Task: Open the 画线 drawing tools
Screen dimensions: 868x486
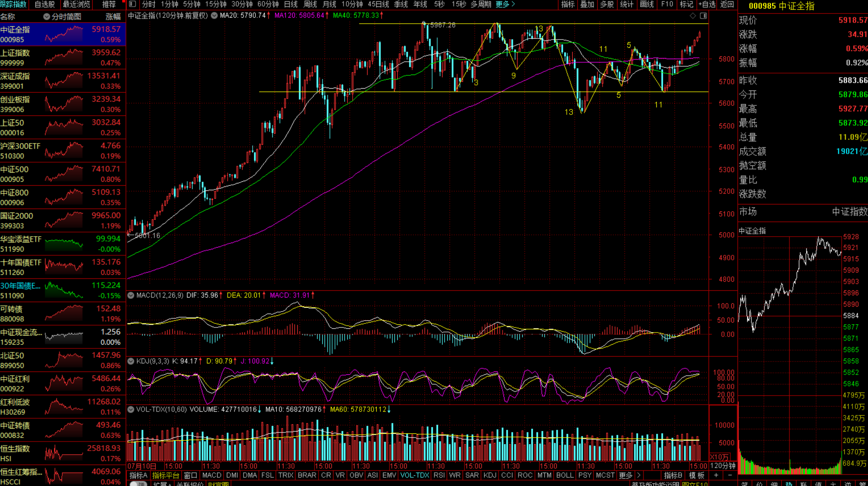Action: [646, 4]
